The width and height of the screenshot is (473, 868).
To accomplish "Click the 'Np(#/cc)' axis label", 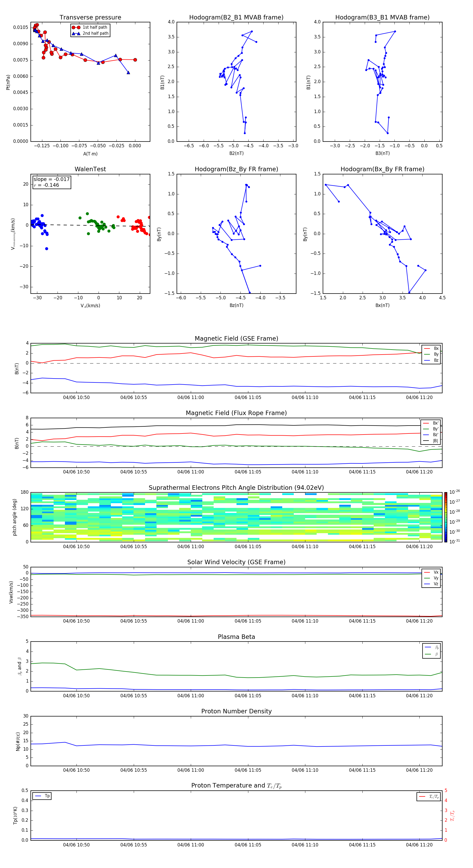I will pyautogui.click(x=18, y=741).
